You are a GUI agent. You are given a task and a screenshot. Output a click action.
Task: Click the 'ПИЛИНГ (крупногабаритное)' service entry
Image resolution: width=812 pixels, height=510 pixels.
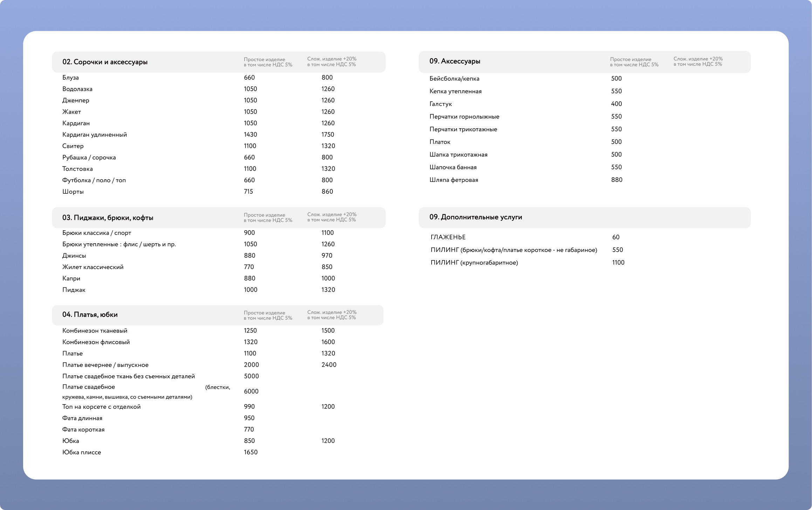click(x=474, y=263)
